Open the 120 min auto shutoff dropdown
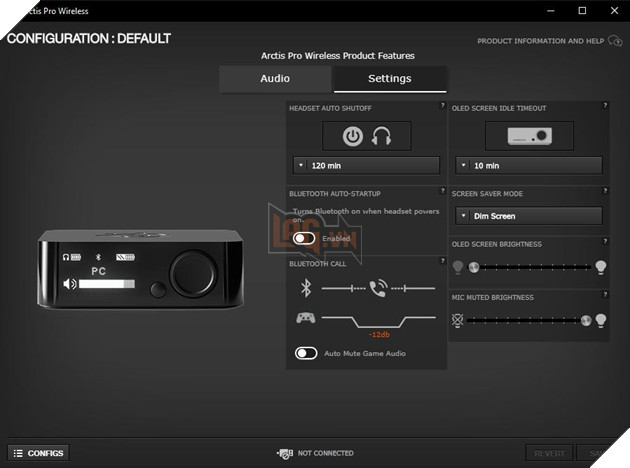 pyautogui.click(x=366, y=166)
